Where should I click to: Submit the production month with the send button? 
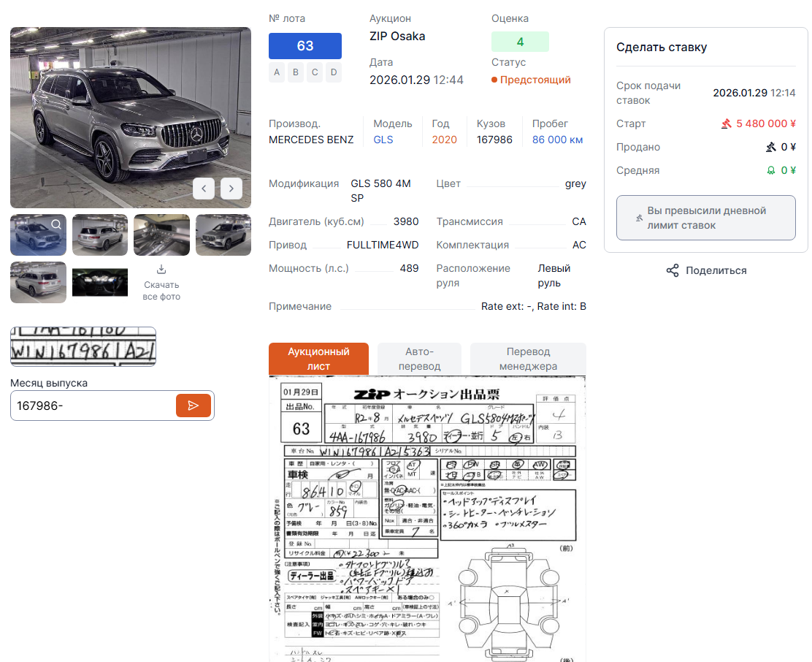194,406
